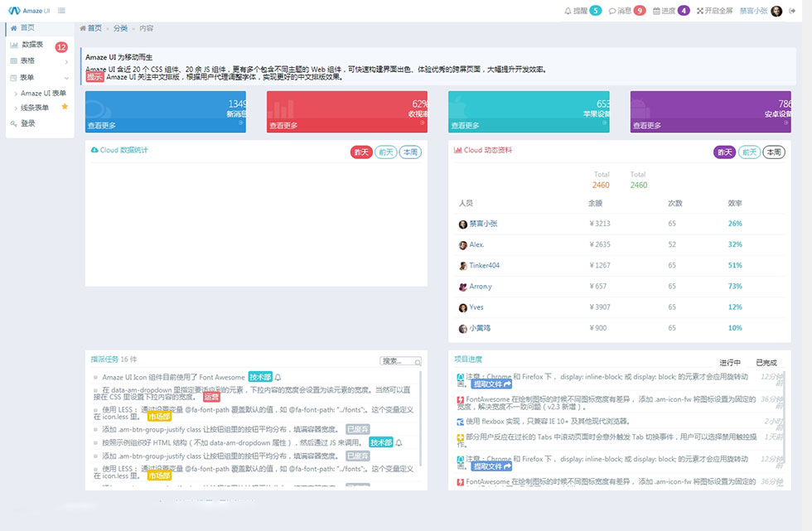Switch to the 已完成 tab
Image resolution: width=812 pixels, height=531 pixels.
tap(766, 363)
